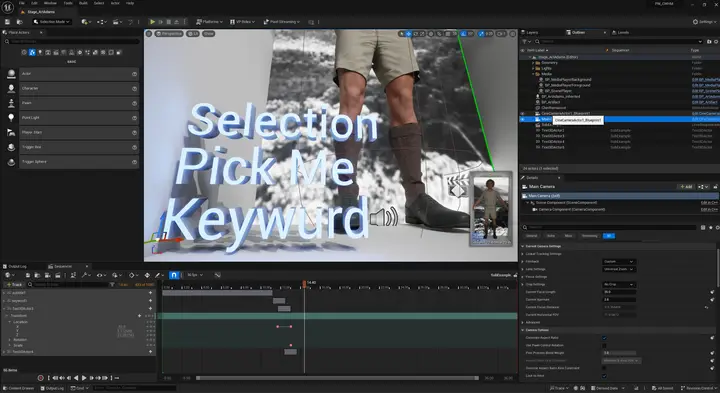Toggle visibility eye of the selected Main Camera row

point(523,119)
